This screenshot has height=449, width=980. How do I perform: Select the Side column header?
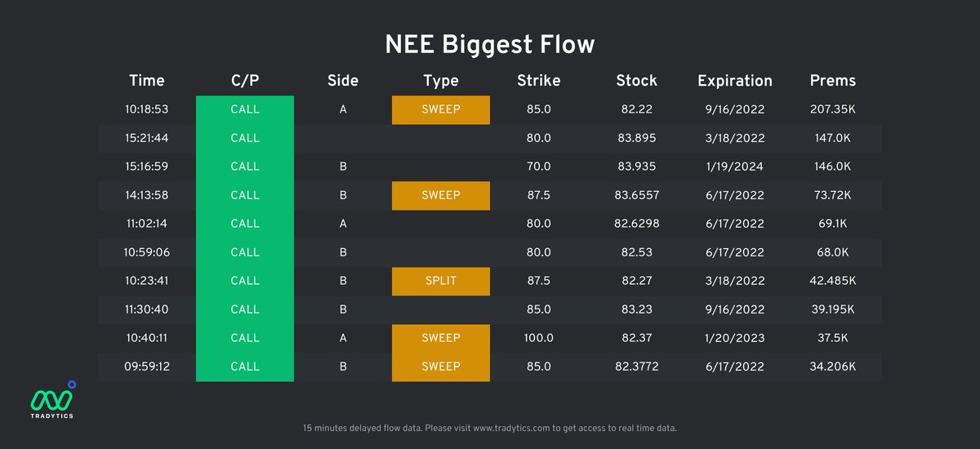coord(343,81)
